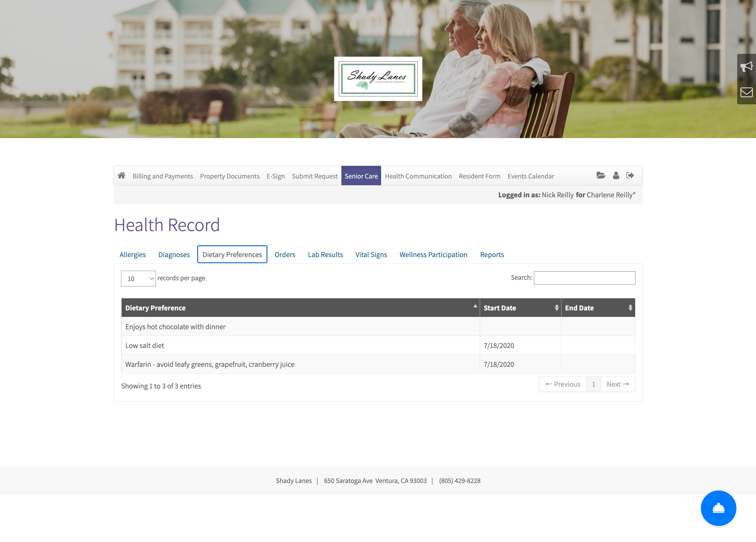Click the Previous pagination button

click(x=563, y=384)
